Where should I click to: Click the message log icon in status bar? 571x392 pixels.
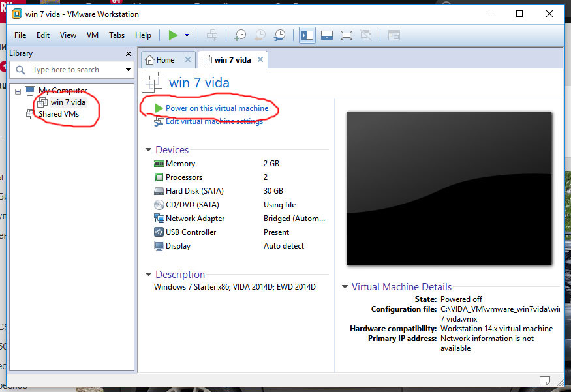545,381
